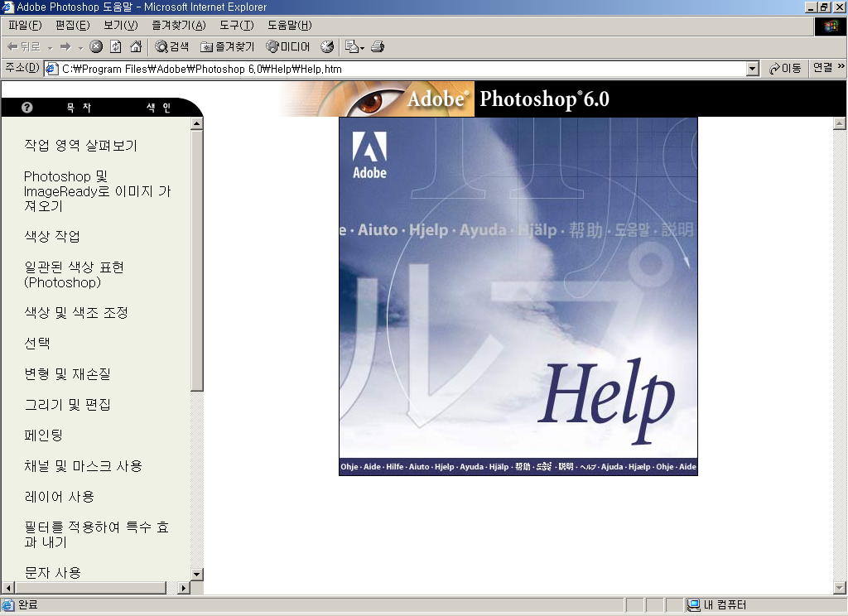Open topic 'Photoshop 및 ImageReady로 이미지 가져오기'
The width and height of the screenshot is (848, 616).
(98, 191)
